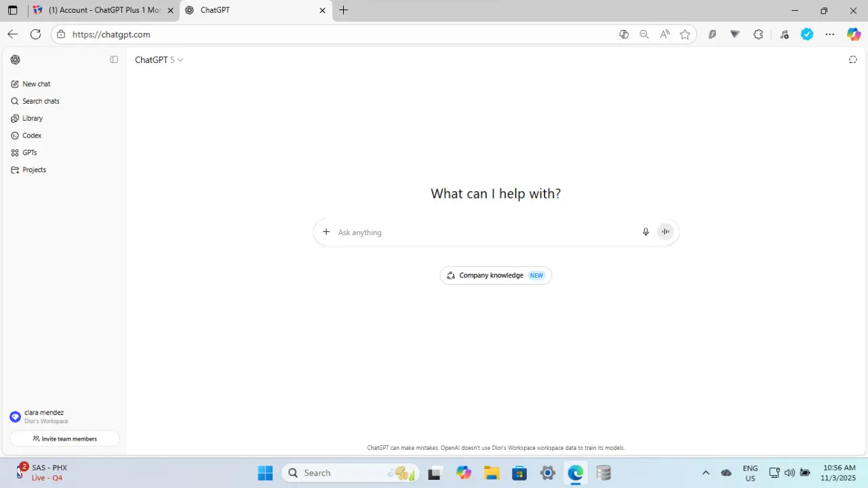Image resolution: width=868 pixels, height=488 pixels.
Task: View site information lock icon
Action: (61, 35)
